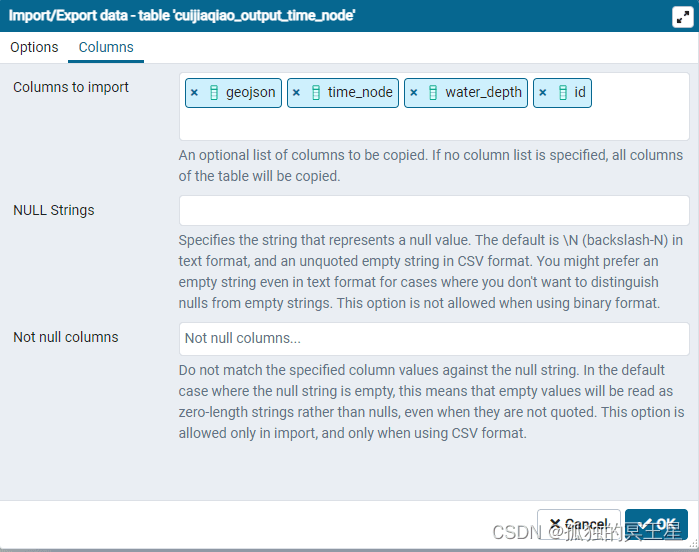Viewport: 699px width, 552px height.
Task: Click the dialog title bar text
Action: pyautogui.click(x=182, y=16)
